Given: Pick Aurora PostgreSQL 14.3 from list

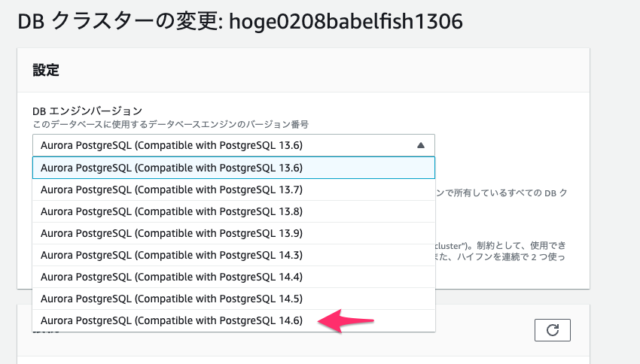Looking at the screenshot, I should pos(233,255).
